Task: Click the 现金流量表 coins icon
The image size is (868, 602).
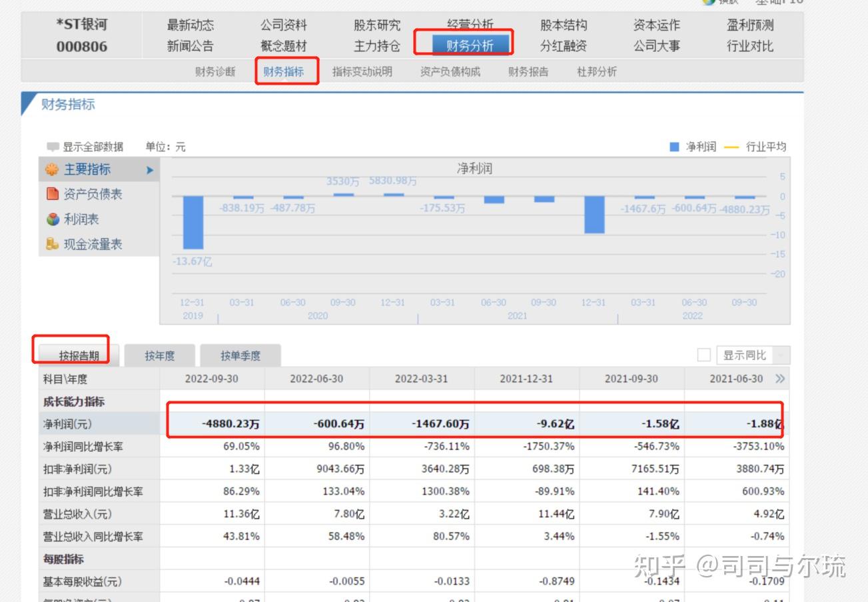Action: (52, 244)
